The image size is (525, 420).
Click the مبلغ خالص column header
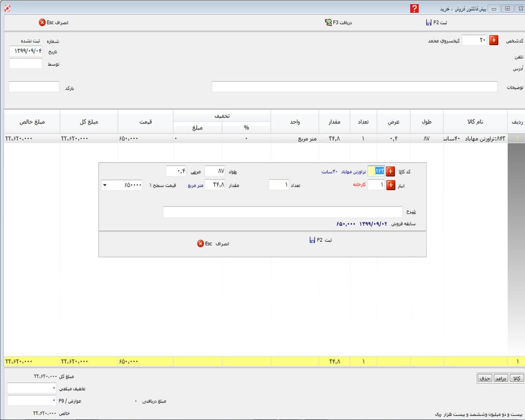pos(32,122)
